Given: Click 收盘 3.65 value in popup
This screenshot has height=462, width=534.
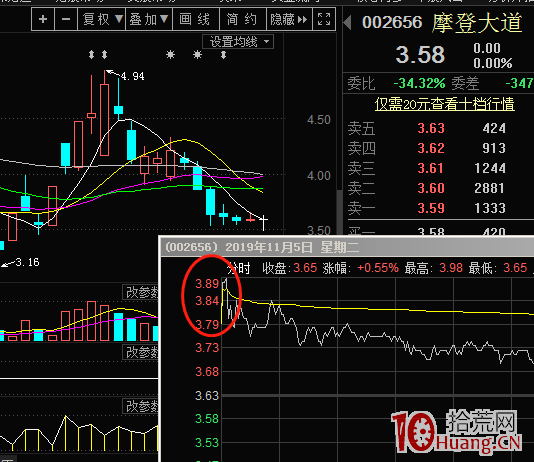Looking at the screenshot, I should 305,268.
